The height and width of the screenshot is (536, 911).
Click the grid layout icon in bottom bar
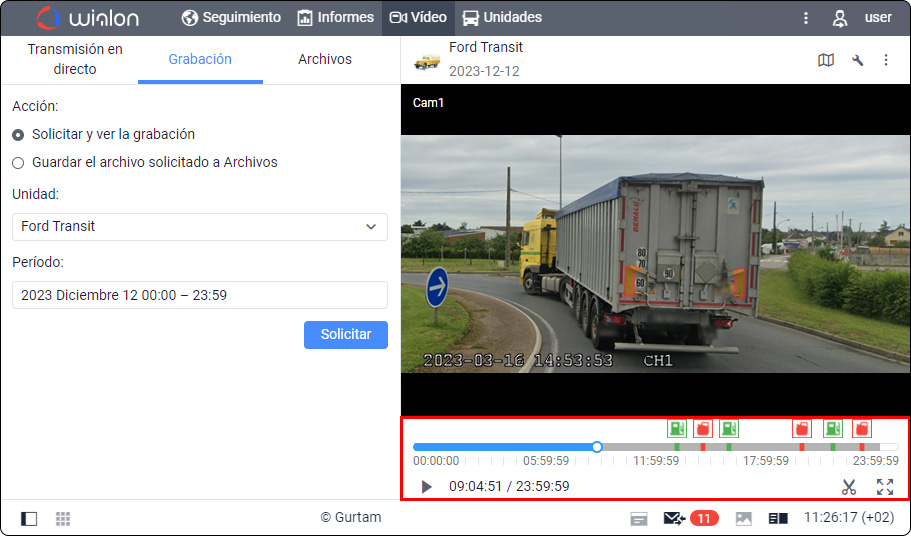coord(63,518)
